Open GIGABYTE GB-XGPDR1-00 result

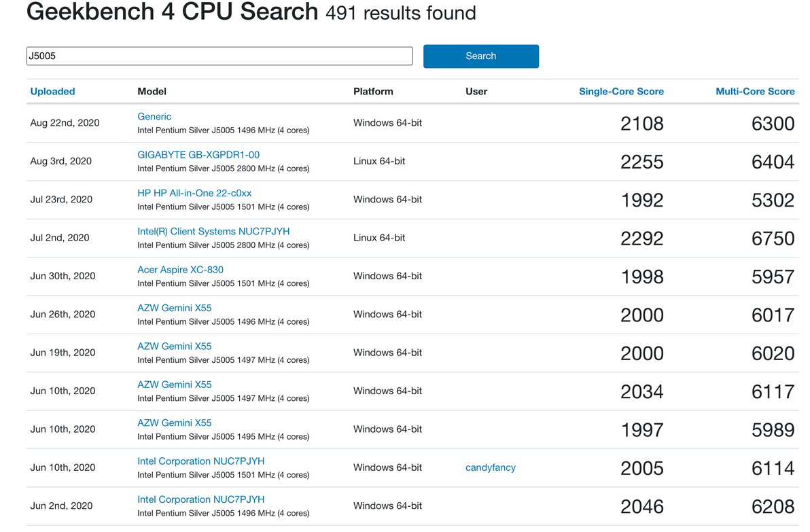pos(198,155)
